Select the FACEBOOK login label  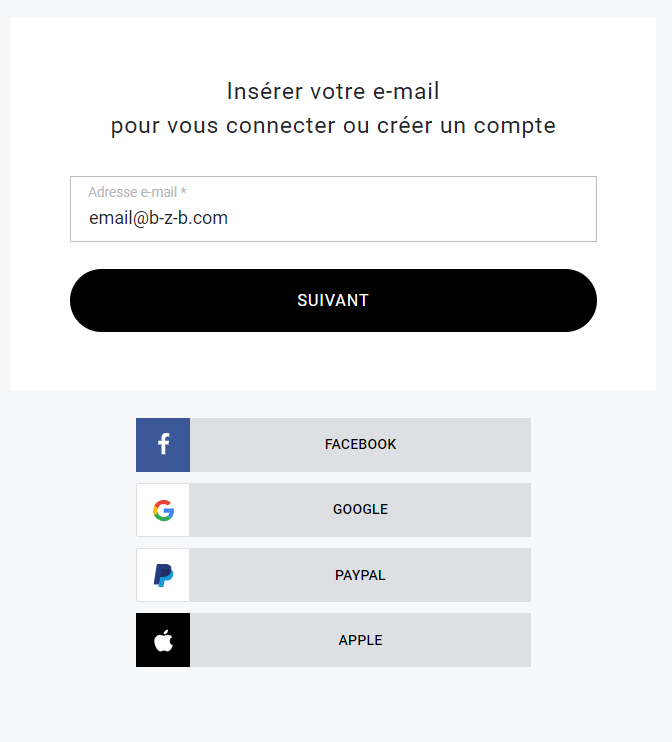360,444
